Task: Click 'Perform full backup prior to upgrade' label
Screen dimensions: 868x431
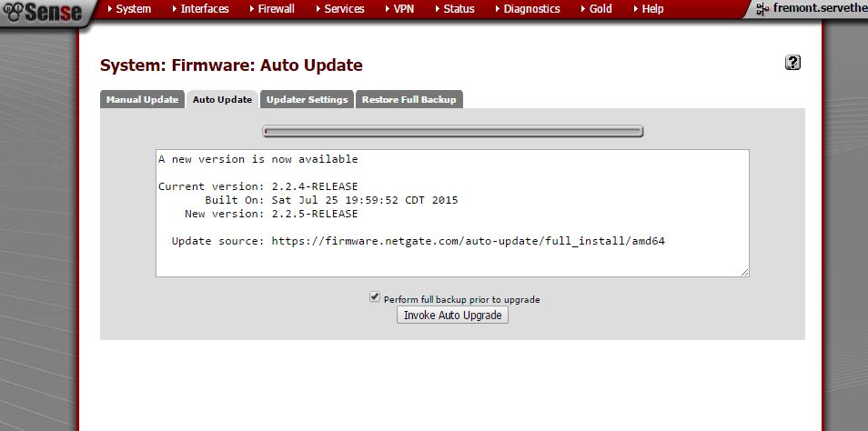Action: point(461,300)
